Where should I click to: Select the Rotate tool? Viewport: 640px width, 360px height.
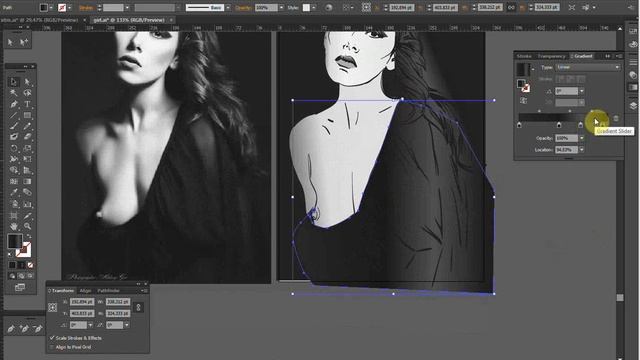(13, 148)
